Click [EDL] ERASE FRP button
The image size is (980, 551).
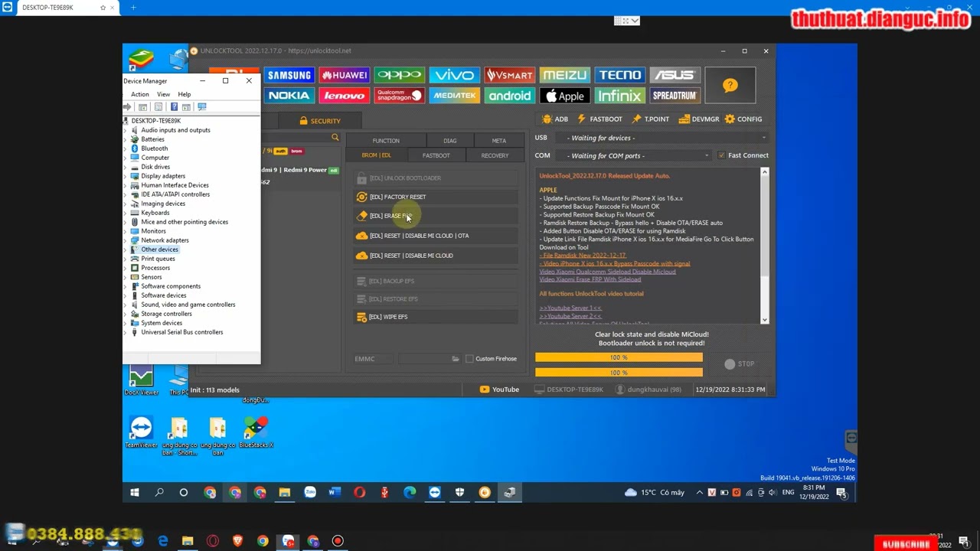pos(435,216)
